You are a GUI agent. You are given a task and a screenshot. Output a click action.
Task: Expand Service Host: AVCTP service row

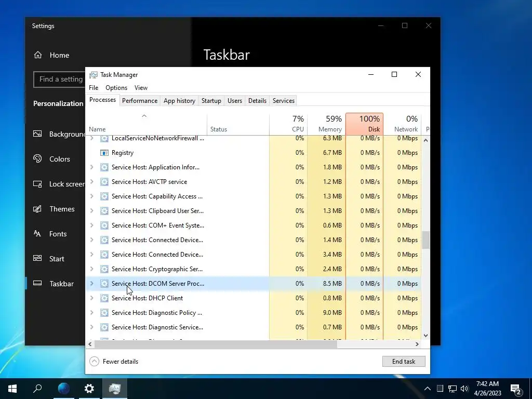[x=91, y=182]
